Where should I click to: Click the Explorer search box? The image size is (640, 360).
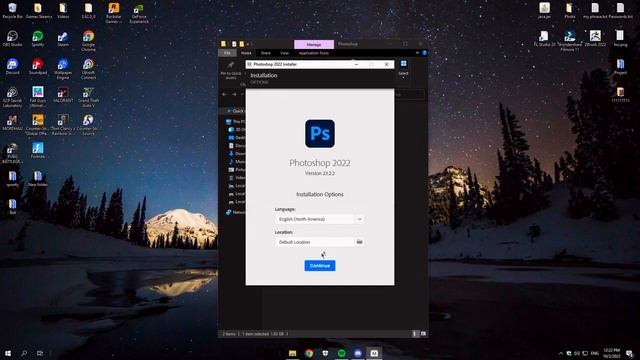[x=409, y=94]
